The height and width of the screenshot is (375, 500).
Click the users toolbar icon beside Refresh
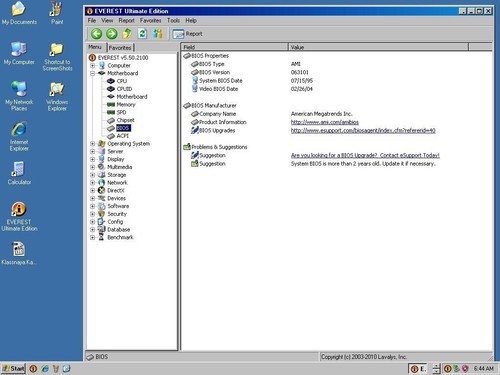pos(158,34)
